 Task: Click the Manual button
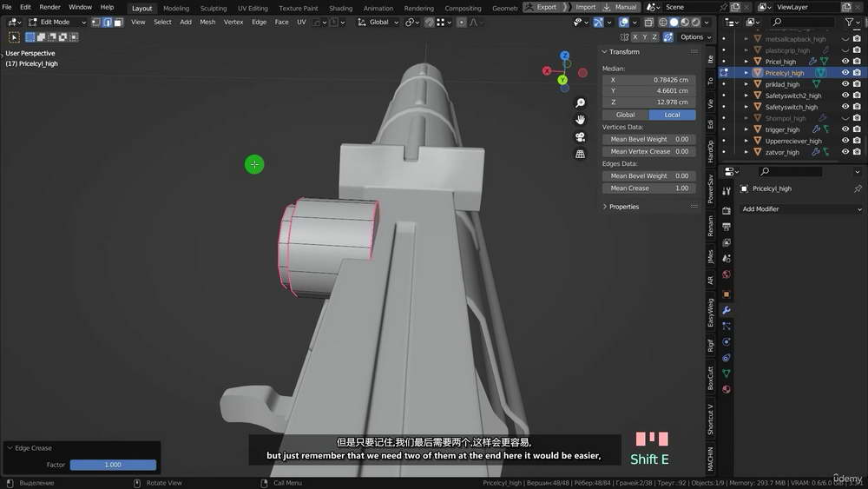point(621,7)
